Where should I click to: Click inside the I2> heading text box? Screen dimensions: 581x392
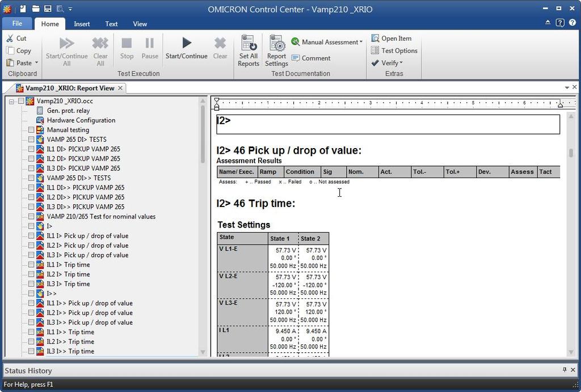388,124
